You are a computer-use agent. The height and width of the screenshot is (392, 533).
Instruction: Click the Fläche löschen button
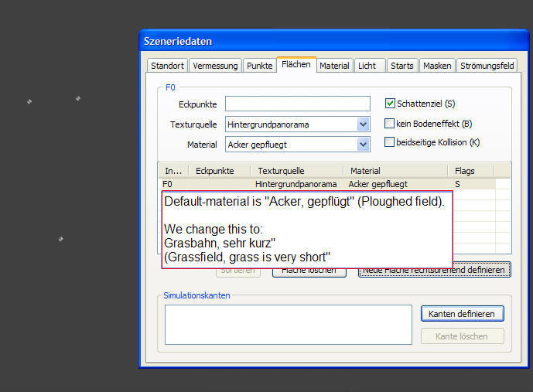point(309,273)
